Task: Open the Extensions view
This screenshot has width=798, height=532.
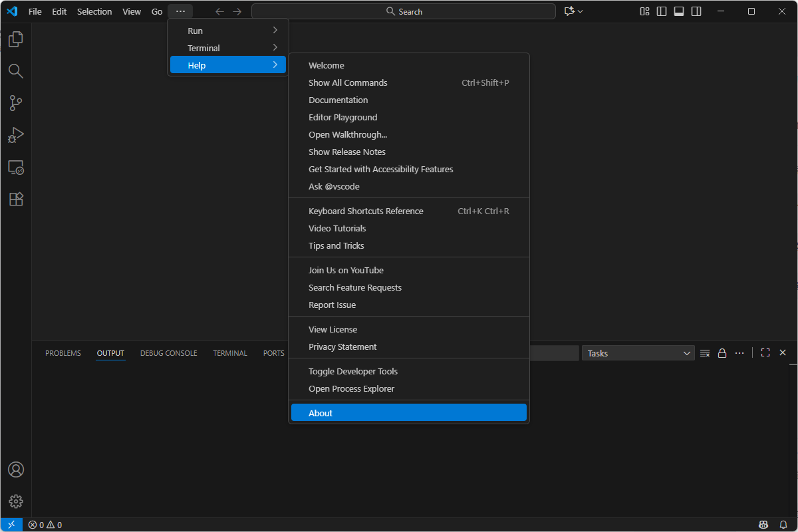Action: click(16, 199)
